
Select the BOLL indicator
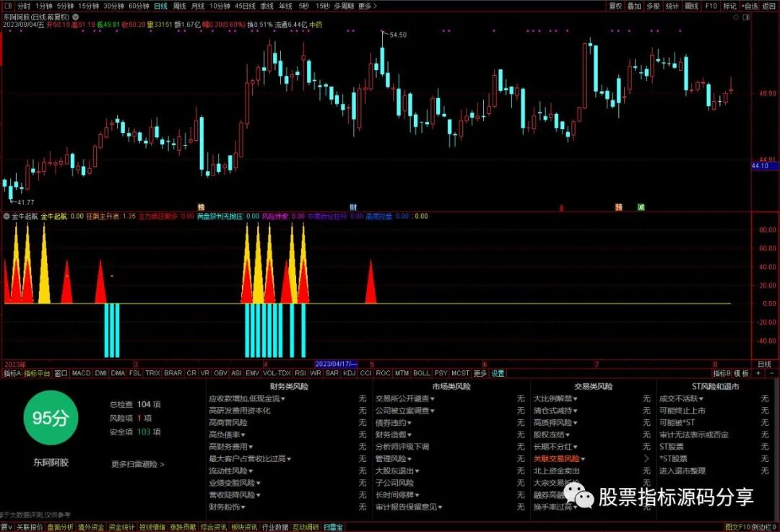pyautogui.click(x=421, y=373)
